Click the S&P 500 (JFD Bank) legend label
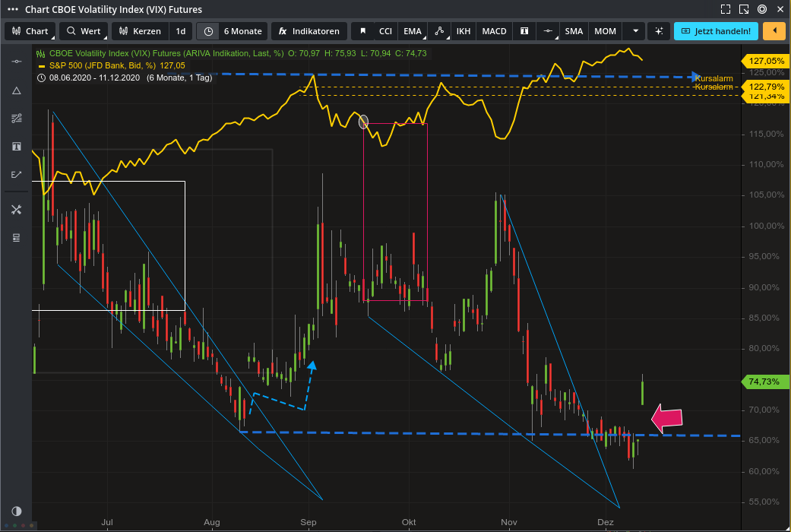Image resolution: width=791 pixels, height=532 pixels. tap(103, 65)
